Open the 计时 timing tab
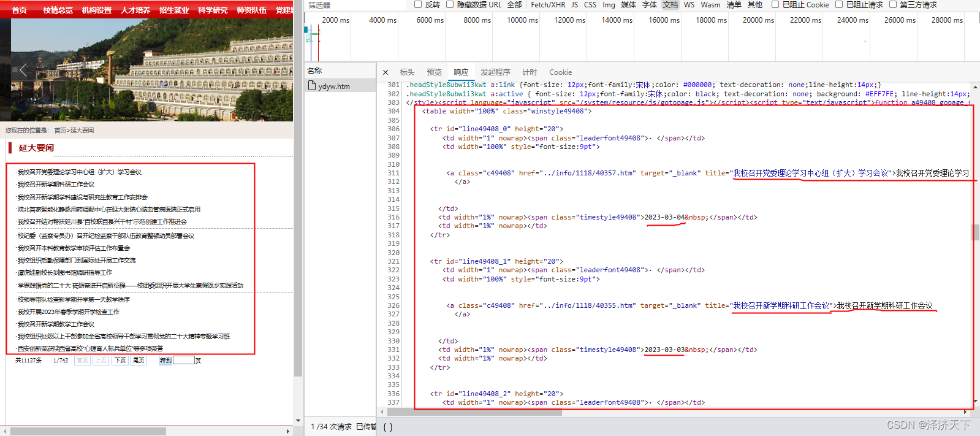980x436 pixels. point(530,72)
